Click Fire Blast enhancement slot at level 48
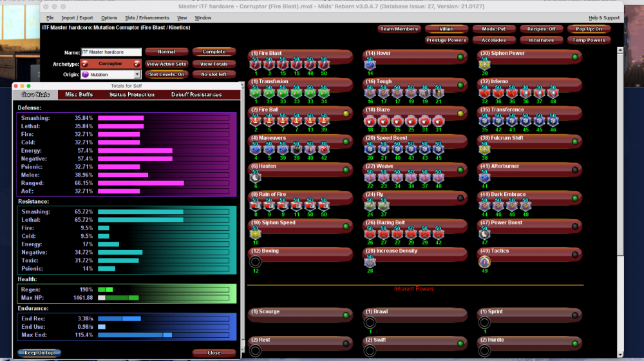The image size is (644, 361). pyautogui.click(x=310, y=64)
